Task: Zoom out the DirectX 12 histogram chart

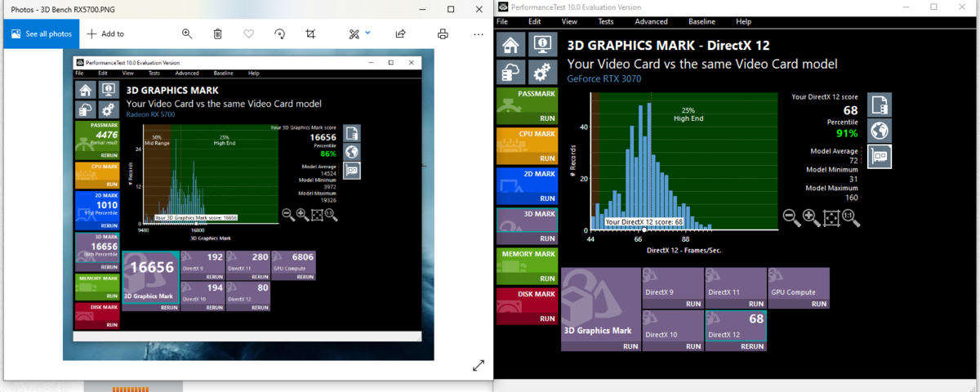Action: click(x=791, y=217)
